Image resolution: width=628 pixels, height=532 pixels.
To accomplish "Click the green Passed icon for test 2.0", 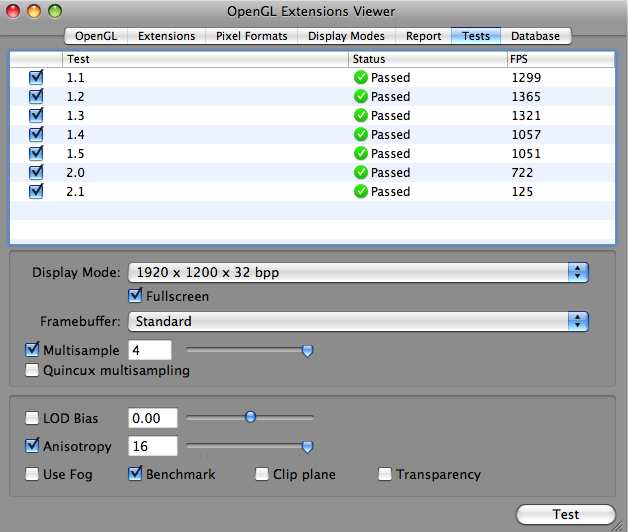I will point(361,173).
